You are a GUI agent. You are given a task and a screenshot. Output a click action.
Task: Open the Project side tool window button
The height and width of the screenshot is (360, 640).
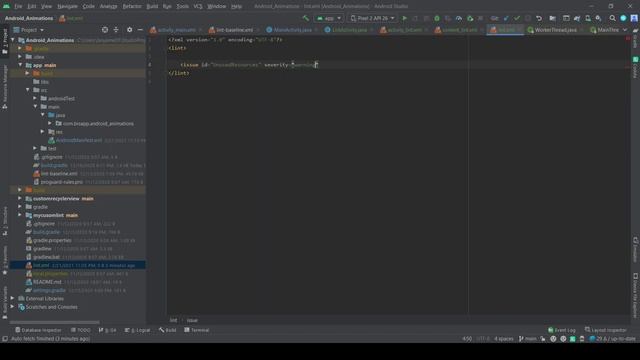[x=5, y=41]
